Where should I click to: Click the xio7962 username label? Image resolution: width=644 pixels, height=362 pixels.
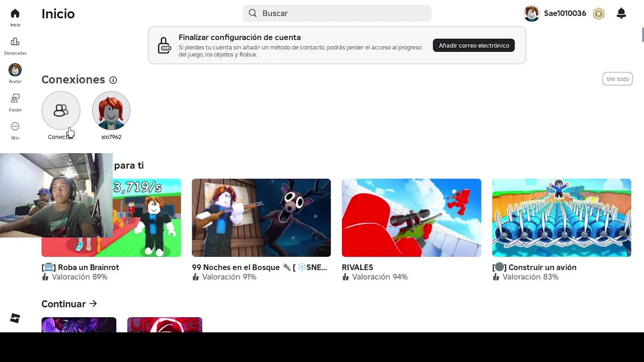point(111,137)
